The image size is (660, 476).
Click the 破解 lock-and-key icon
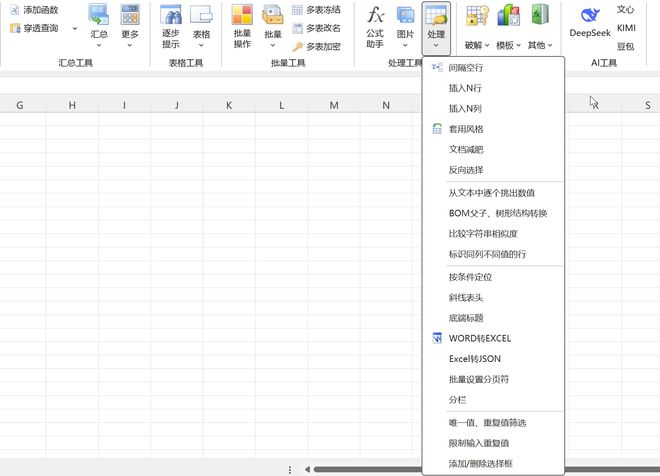coord(477,16)
